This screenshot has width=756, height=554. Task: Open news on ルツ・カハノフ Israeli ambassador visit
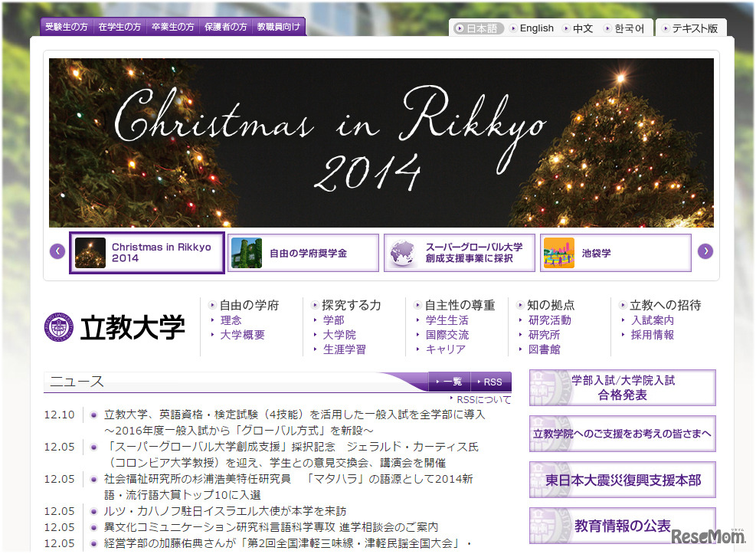(x=225, y=511)
